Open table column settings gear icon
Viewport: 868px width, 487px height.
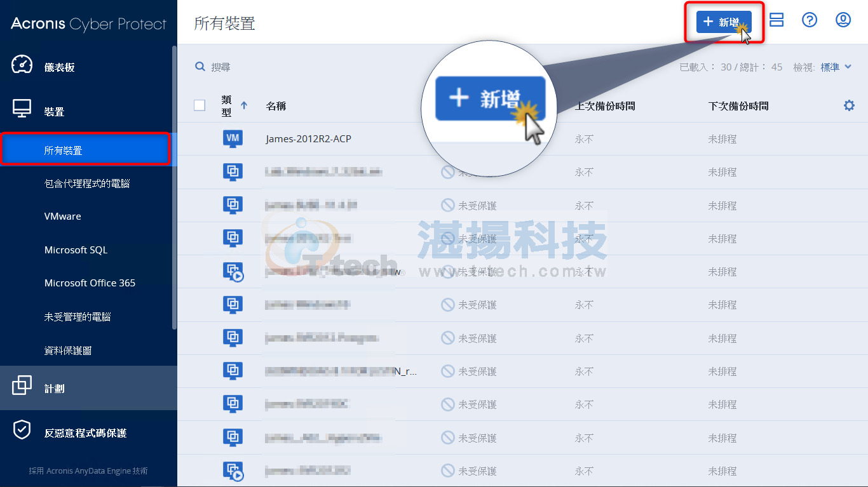click(x=849, y=105)
